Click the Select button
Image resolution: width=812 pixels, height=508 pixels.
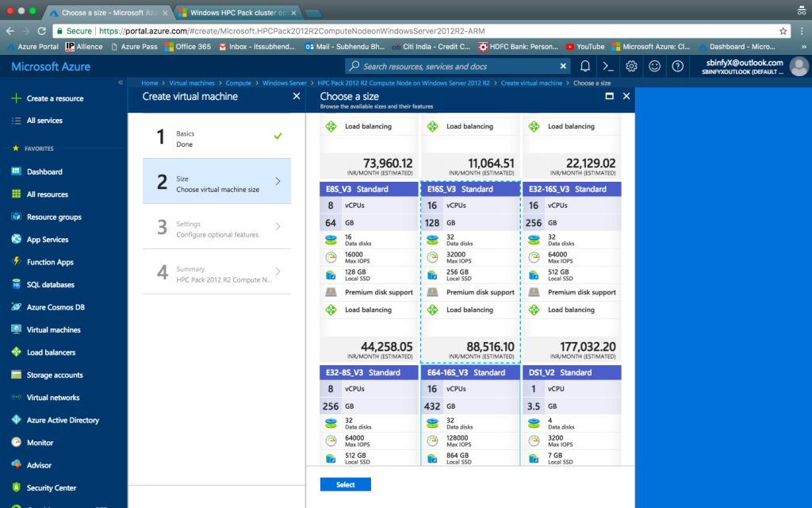point(346,485)
